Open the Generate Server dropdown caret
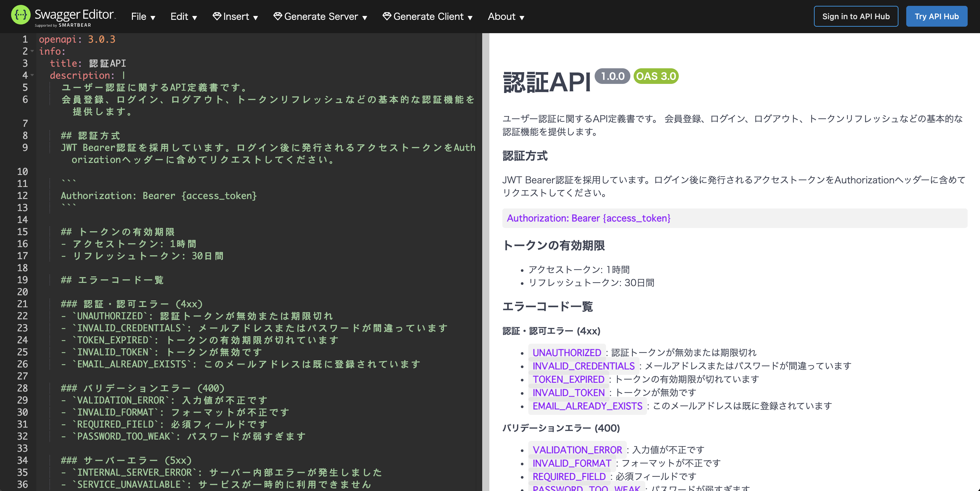 coord(365,18)
